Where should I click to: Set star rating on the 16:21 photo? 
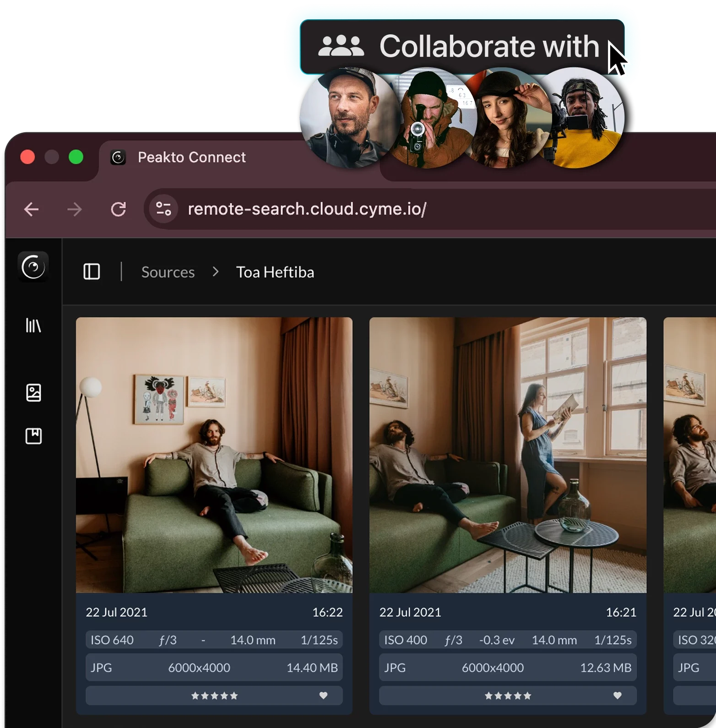[508, 695]
